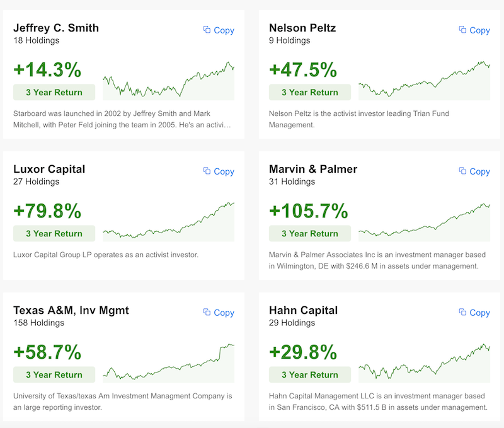The image size is (504, 428).
Task: Click the copy icon on Luxor Capital card
Action: tap(207, 171)
